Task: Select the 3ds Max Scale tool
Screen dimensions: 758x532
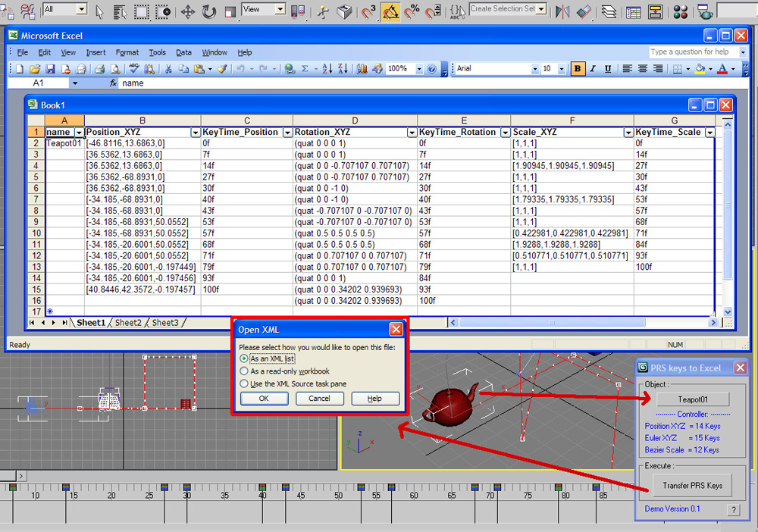Action: (230, 11)
